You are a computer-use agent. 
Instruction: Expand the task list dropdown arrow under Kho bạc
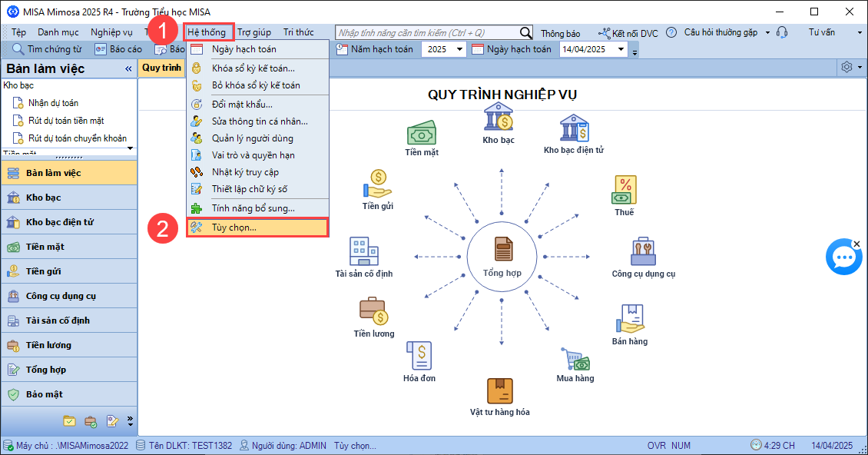[x=130, y=148]
